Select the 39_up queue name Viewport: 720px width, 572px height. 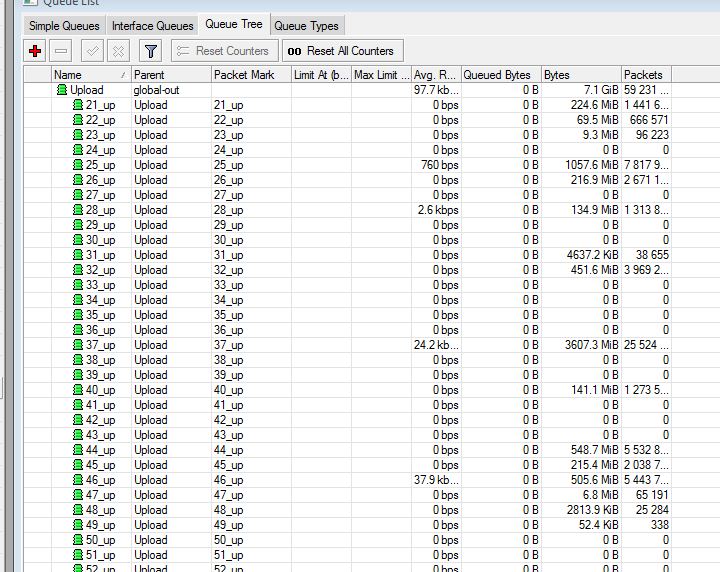click(100, 375)
